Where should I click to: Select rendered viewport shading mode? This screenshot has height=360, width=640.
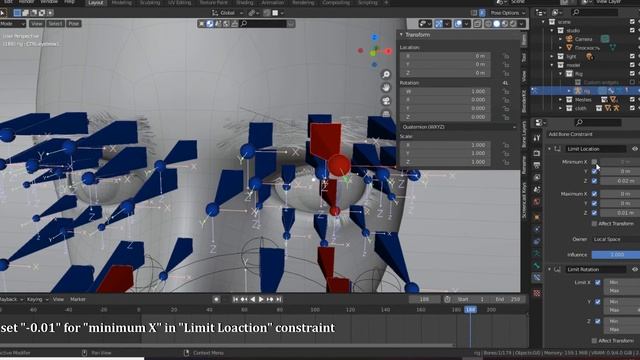point(513,24)
